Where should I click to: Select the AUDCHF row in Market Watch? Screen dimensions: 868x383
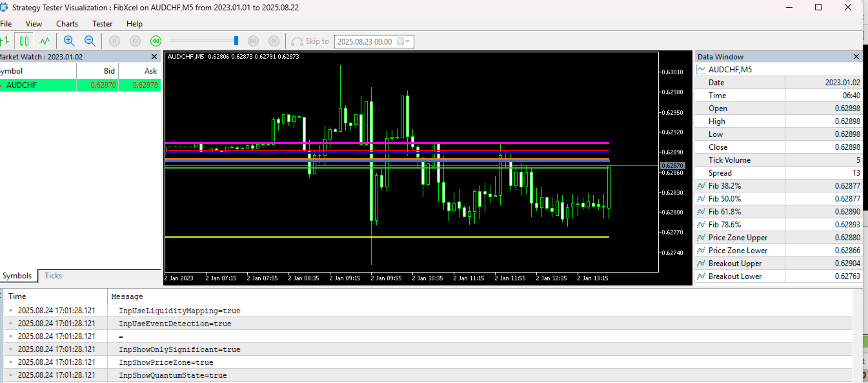80,85
